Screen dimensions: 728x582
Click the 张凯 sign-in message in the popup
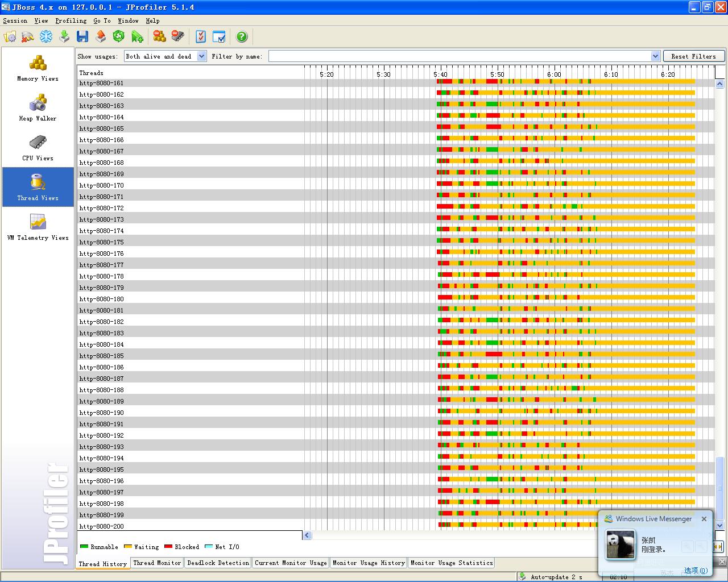653,545
